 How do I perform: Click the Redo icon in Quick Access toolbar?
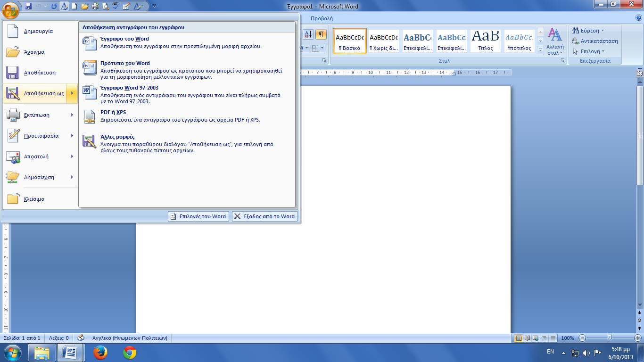click(x=54, y=7)
